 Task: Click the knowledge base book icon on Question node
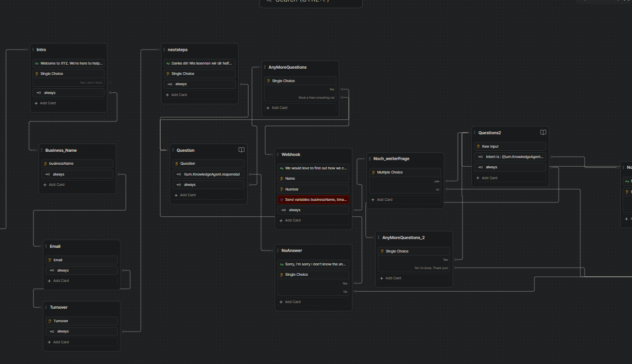pyautogui.click(x=241, y=150)
